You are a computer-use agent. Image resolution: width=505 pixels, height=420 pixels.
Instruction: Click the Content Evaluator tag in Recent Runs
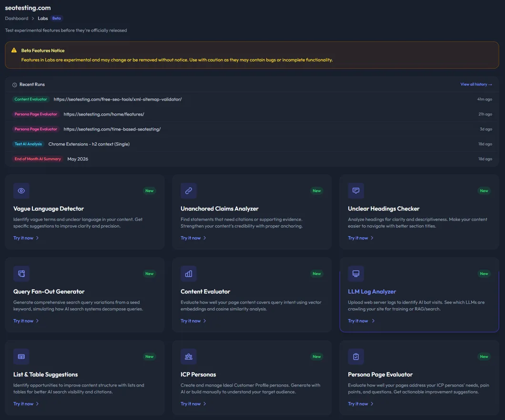tap(30, 99)
